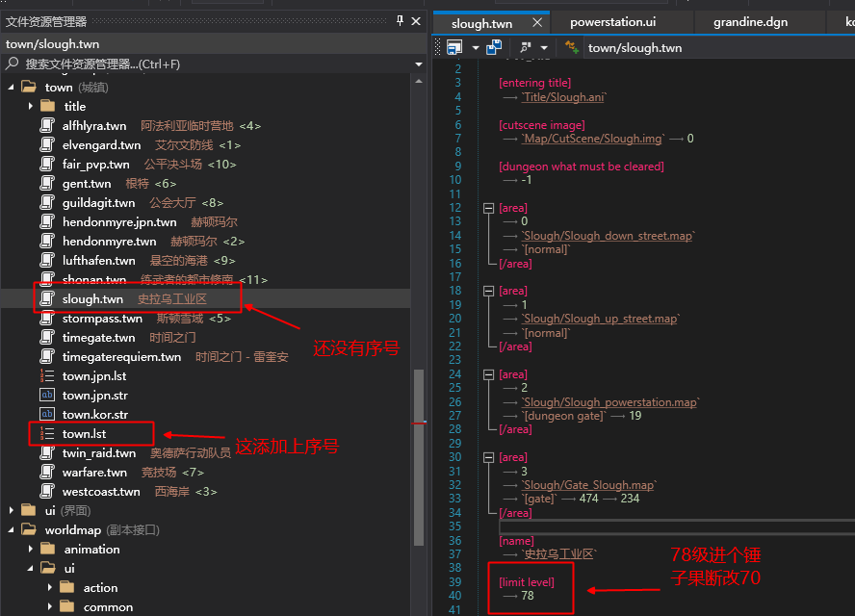The image size is (855, 616).
Task: Select slough.twn in the file tree
Action: click(x=206, y=298)
